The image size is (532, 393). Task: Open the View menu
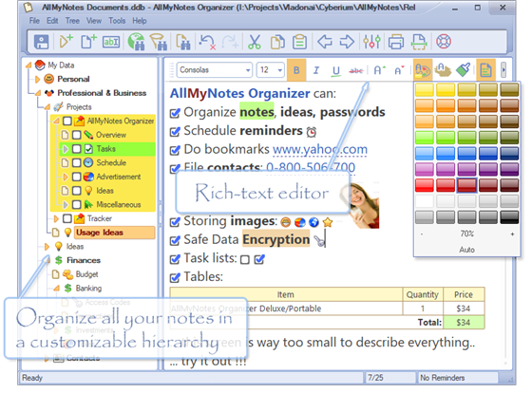point(94,21)
